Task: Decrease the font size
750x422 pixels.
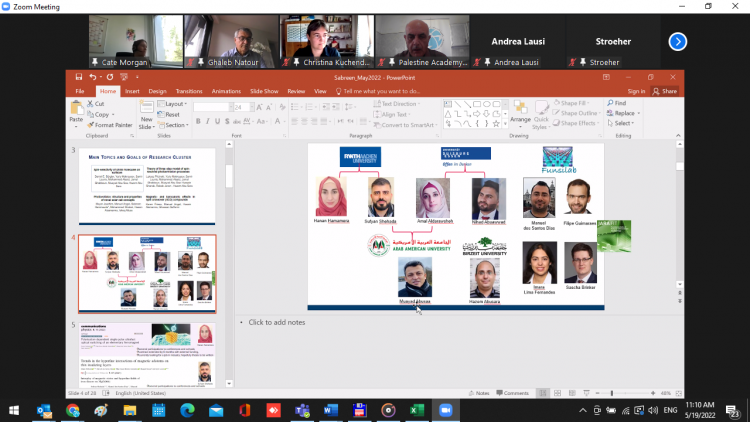Action: pos(269,107)
